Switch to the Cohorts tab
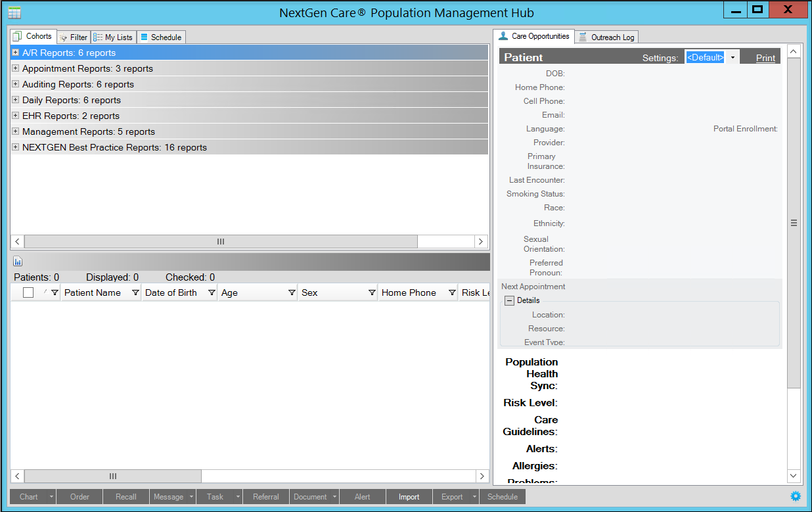 point(33,36)
